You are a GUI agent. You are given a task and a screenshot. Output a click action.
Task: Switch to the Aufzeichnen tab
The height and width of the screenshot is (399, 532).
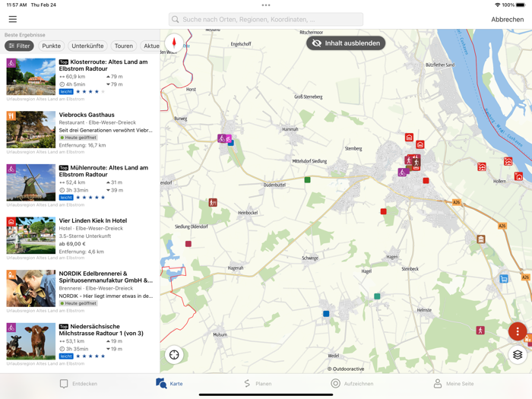coord(352,383)
